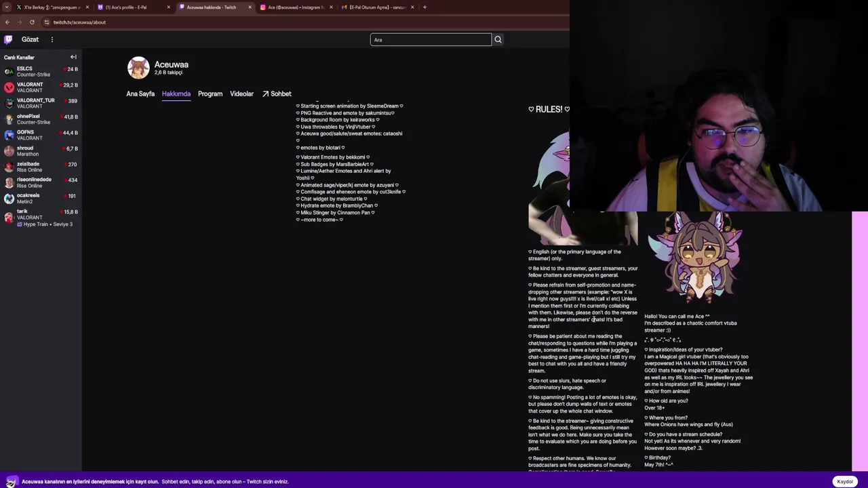Open a new browser tab with plus
The width and height of the screenshot is (868, 488).
pyautogui.click(x=425, y=7)
